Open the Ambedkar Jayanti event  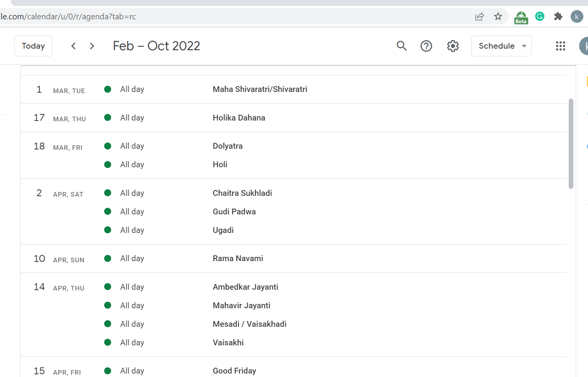click(x=245, y=287)
